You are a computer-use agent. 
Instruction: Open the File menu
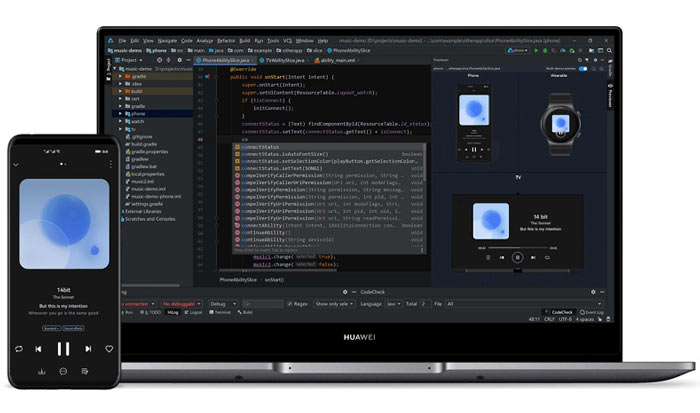click(x=122, y=41)
